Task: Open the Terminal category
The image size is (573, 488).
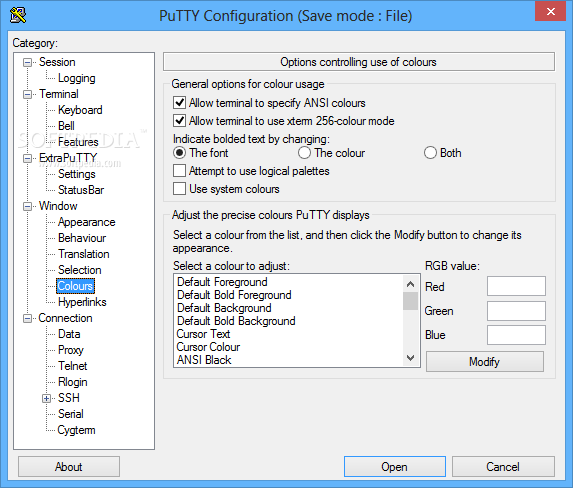Action: click(58, 94)
